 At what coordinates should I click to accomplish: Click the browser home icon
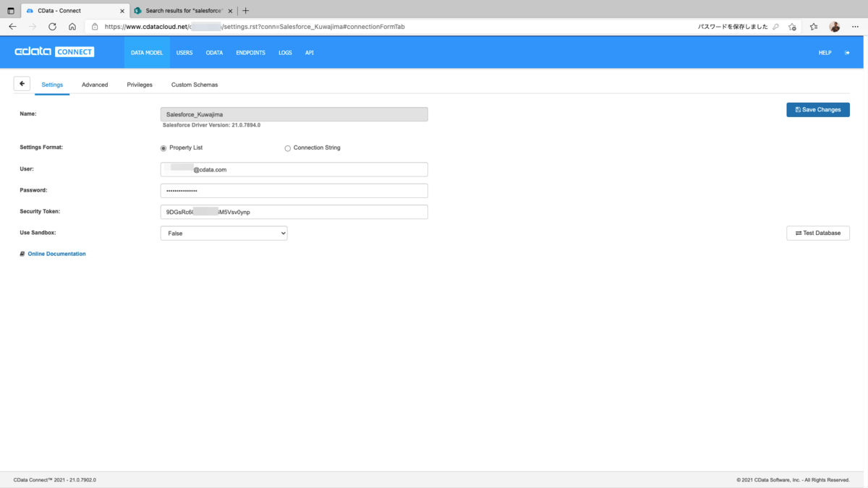72,27
